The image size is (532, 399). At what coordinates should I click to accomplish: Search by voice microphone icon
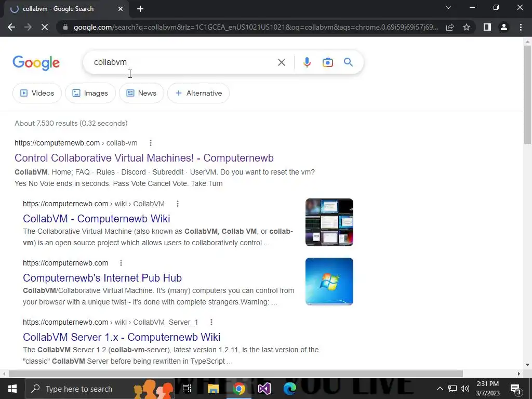[307, 62]
